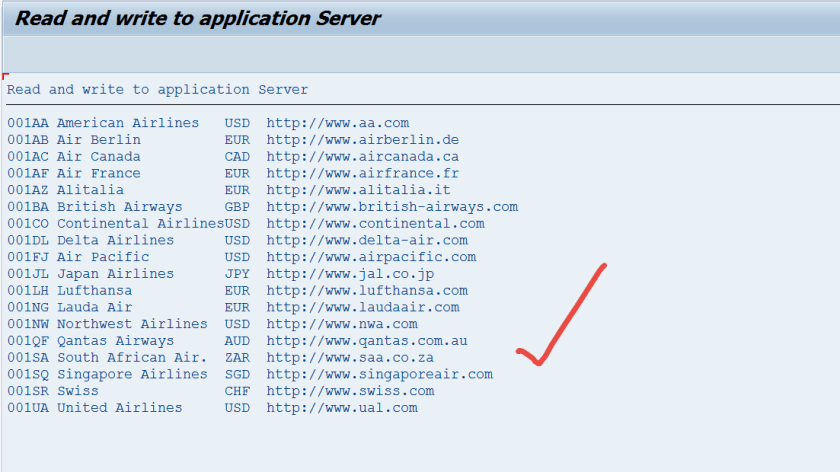Click the URL http://www.delta-air.com
The image size is (840, 472).
click(x=367, y=240)
